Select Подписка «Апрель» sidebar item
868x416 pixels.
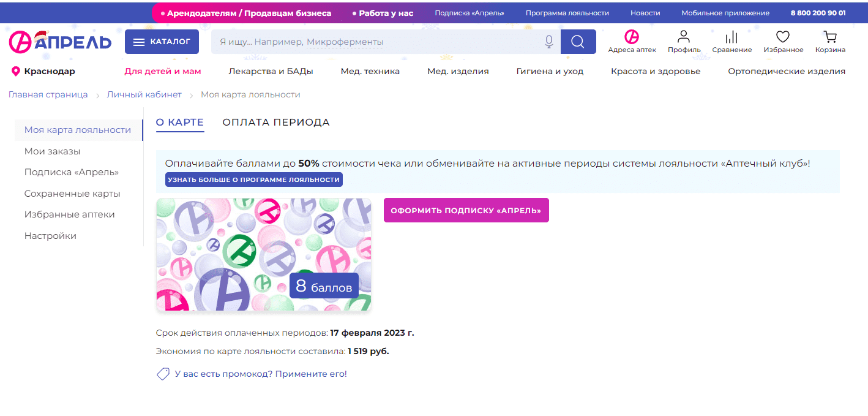click(x=72, y=172)
